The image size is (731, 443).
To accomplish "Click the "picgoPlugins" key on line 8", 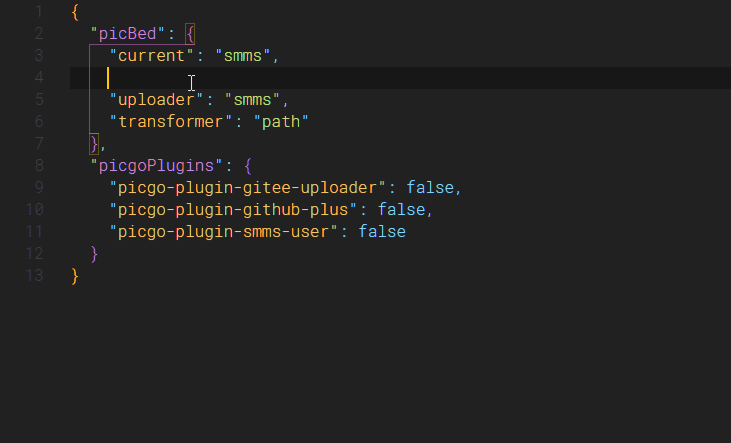I will pyautogui.click(x=156, y=166).
